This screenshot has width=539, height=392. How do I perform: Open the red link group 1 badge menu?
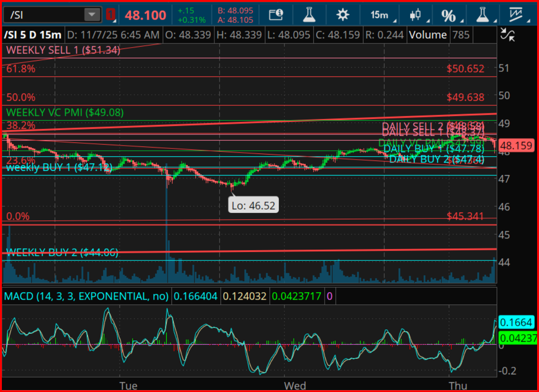(x=111, y=14)
